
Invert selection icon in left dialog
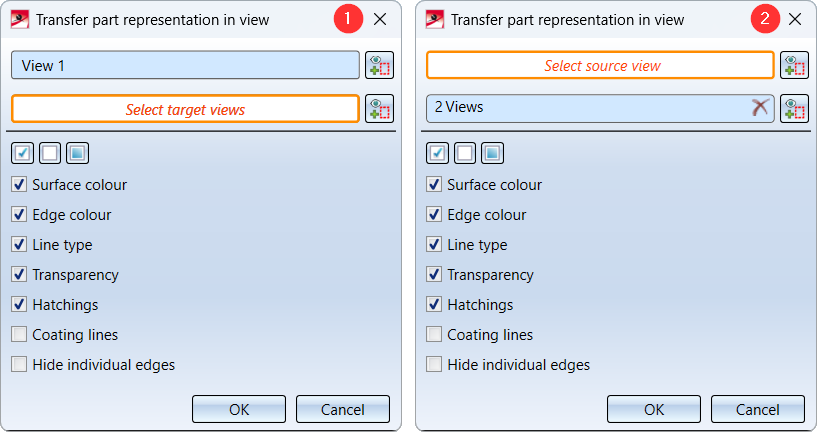[77, 153]
